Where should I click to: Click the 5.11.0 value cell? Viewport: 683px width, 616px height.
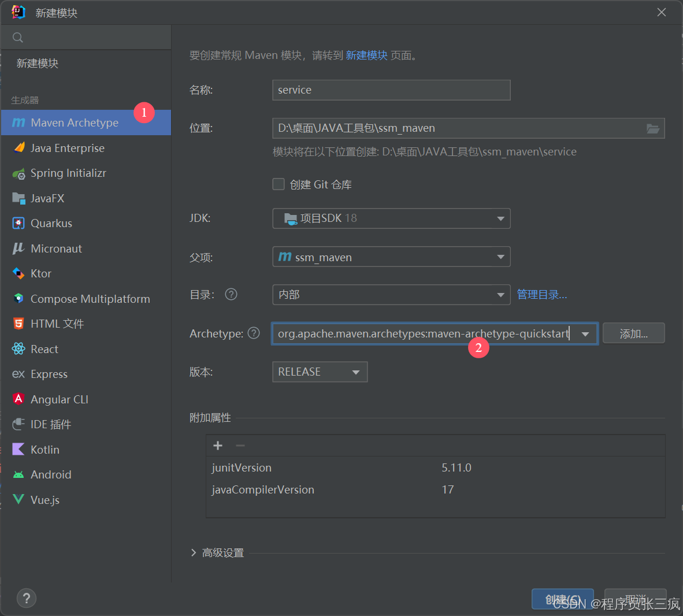[456, 468]
